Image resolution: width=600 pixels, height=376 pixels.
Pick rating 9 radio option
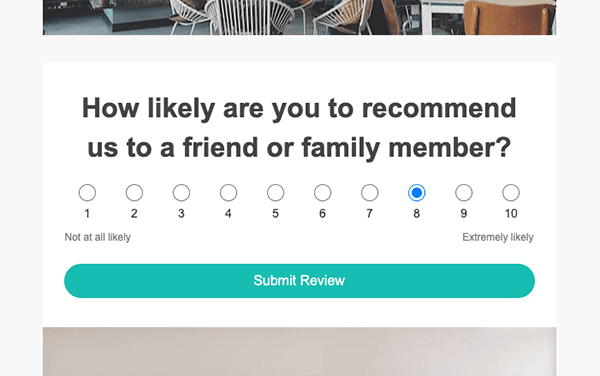pos(464,193)
